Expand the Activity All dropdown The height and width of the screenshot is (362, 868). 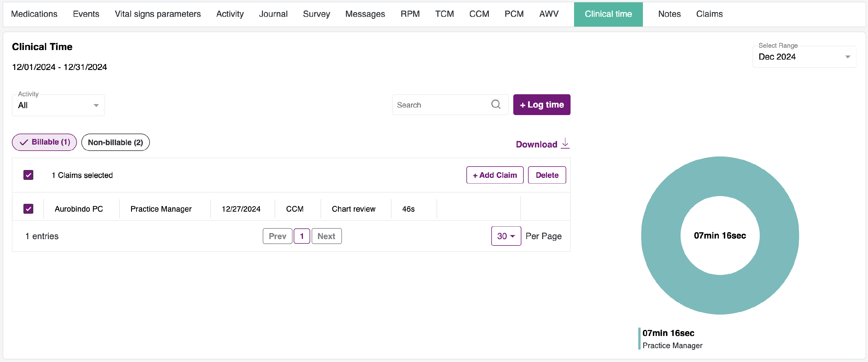click(58, 105)
